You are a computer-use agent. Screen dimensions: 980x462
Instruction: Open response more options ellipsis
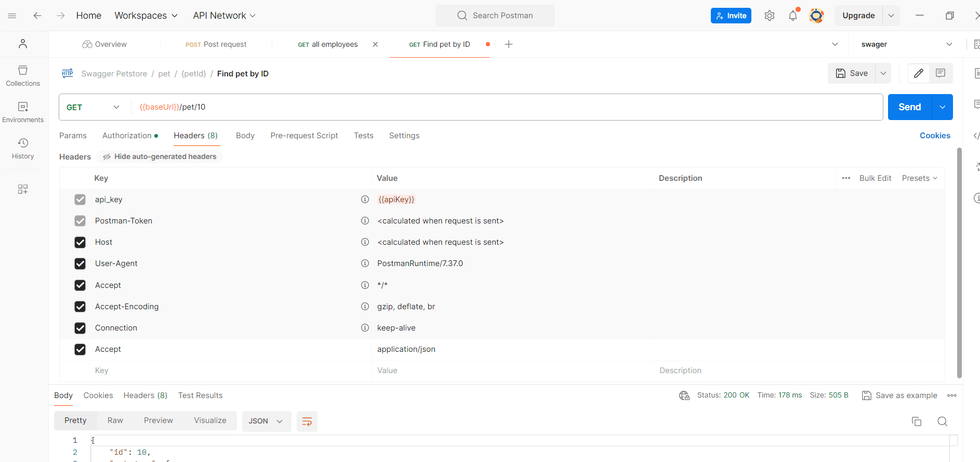click(952, 395)
